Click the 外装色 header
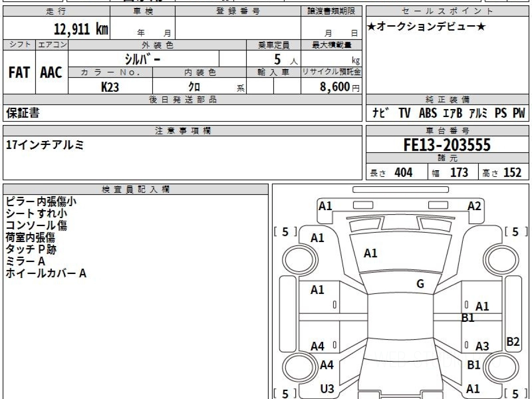Viewport: 532px width, 399px height. [x=157, y=45]
